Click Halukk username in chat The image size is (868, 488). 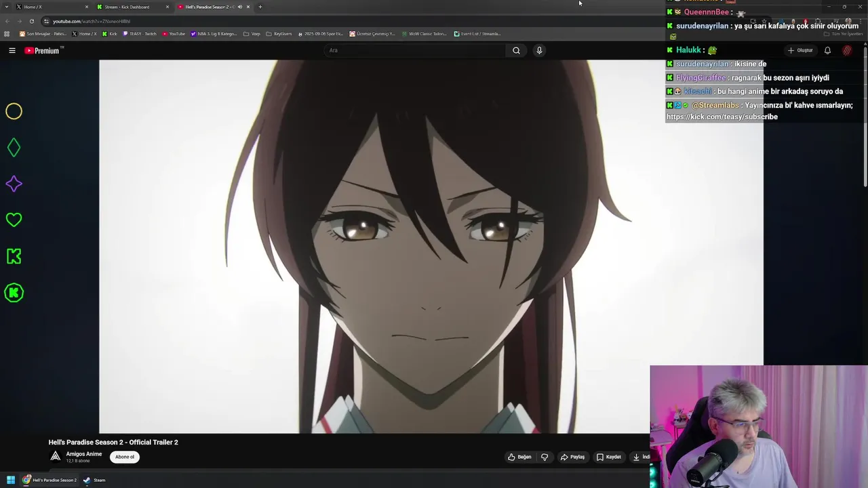[x=688, y=50]
